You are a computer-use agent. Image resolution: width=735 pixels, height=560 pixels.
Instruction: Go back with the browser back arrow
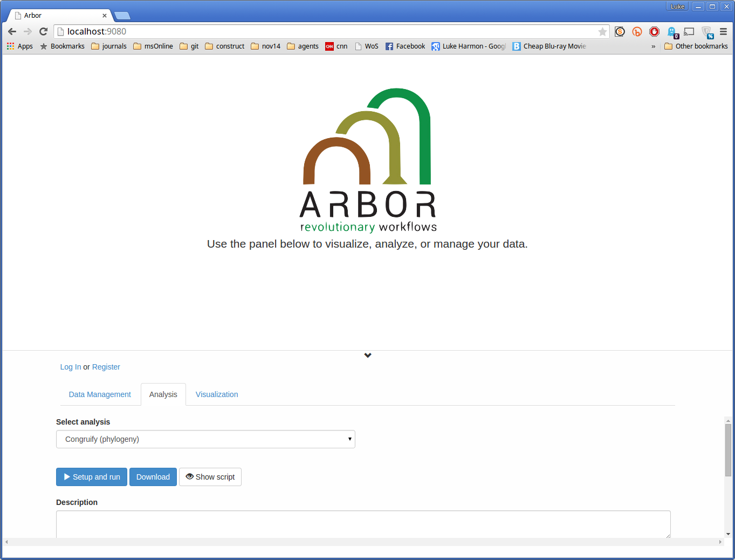click(x=12, y=31)
